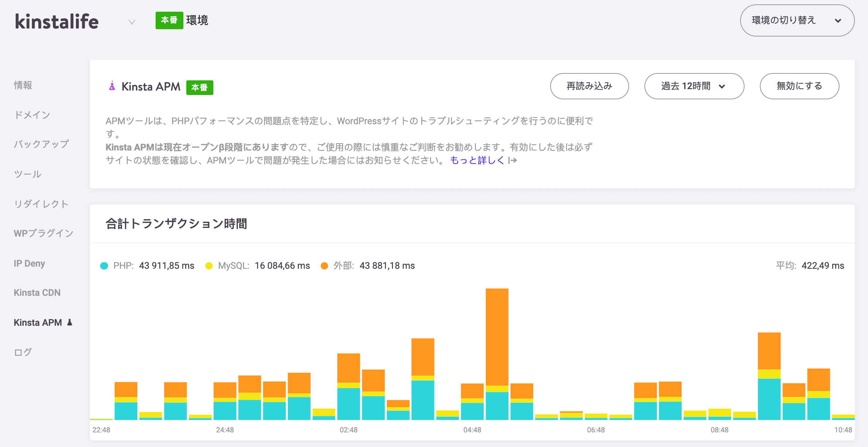Open the IP Deny section
Screen dimensions: 868x447
(x=29, y=263)
